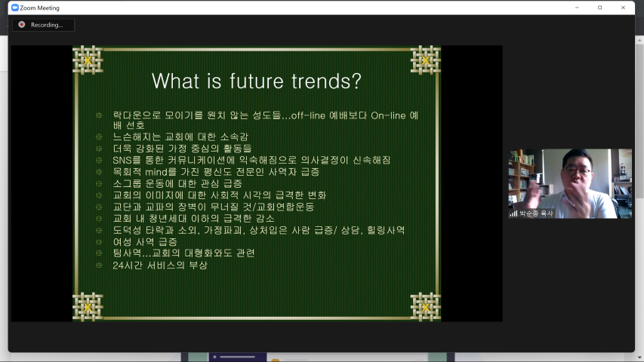Viewport: 644px width, 362px height.
Task: Select the 박순종 목사 video thumbnail
Action: tap(570, 183)
